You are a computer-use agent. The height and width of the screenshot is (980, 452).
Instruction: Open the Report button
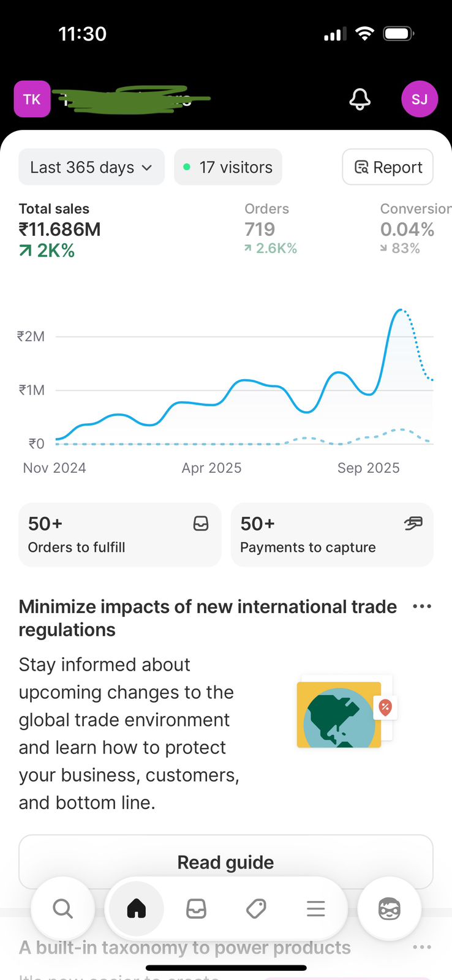(388, 167)
